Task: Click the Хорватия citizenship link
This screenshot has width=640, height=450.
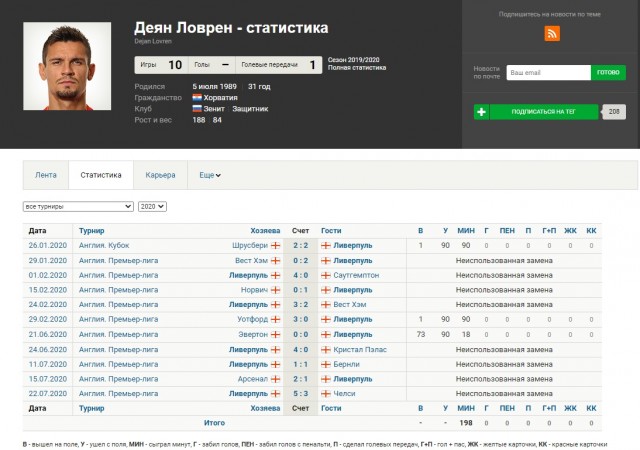Action: point(220,98)
